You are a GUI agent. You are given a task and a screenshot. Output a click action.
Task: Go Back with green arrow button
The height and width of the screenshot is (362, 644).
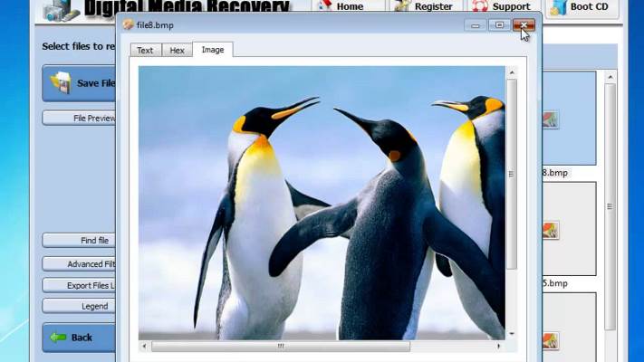pyautogui.click(x=80, y=338)
